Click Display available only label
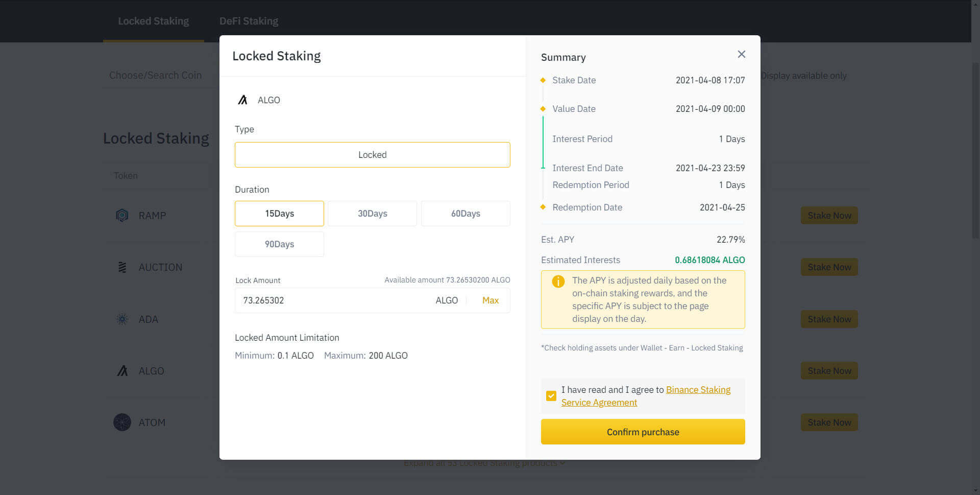980x495 pixels. tap(803, 76)
